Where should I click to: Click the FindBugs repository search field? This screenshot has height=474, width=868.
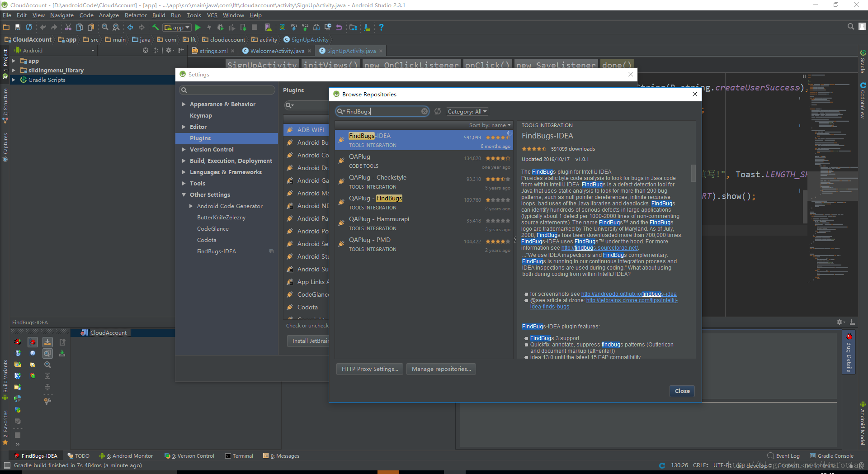[x=382, y=111]
